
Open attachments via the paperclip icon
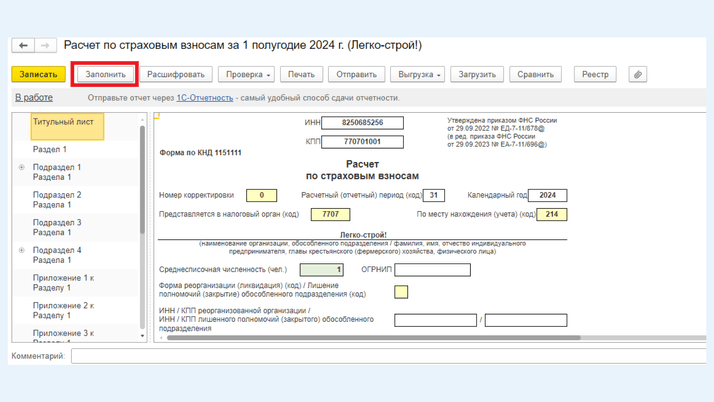click(x=637, y=74)
